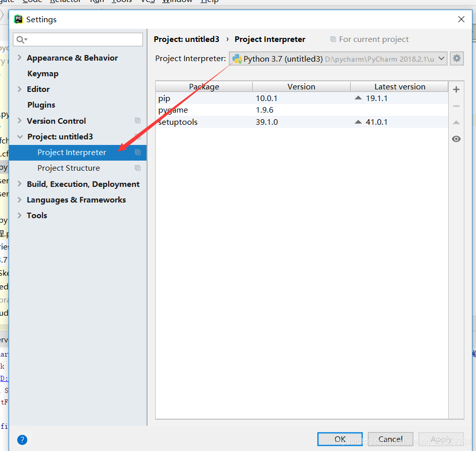Sort by Latest version column header
The width and height of the screenshot is (476, 451).
pyautogui.click(x=400, y=86)
